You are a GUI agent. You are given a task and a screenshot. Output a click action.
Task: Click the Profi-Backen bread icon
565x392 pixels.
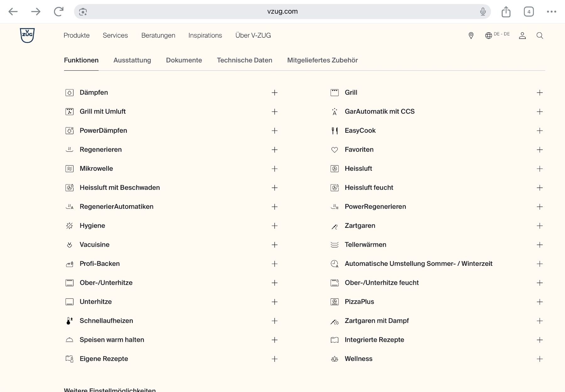69,264
